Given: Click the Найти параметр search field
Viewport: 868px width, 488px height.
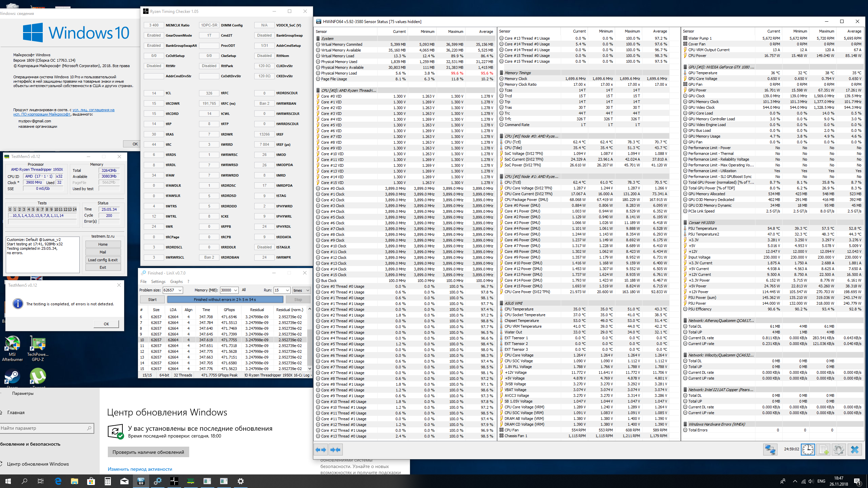Looking at the screenshot, I should (44, 428).
